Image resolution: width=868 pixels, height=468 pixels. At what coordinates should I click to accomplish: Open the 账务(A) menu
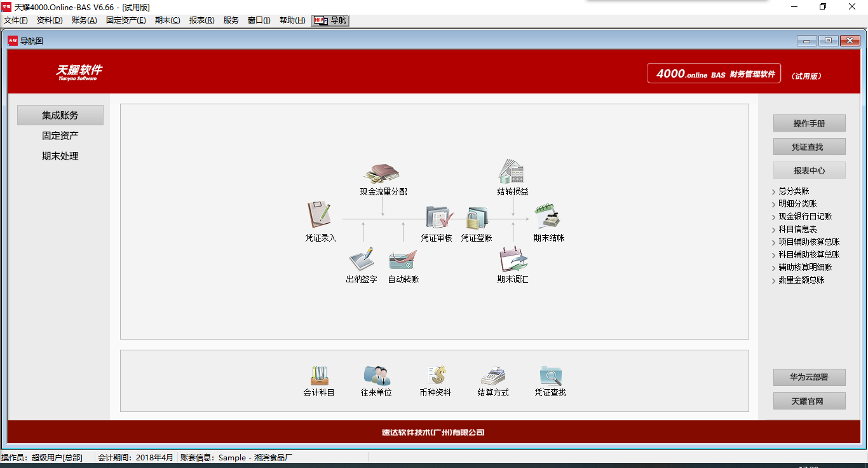click(85, 20)
